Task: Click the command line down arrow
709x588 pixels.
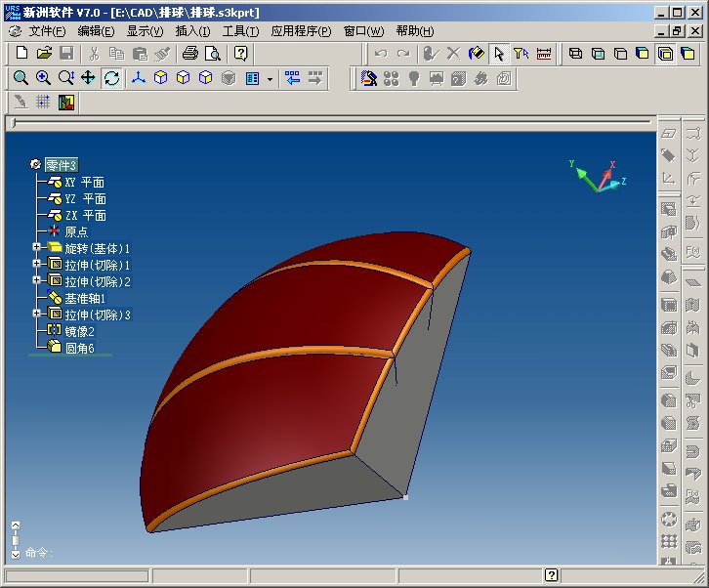Action: coord(16,554)
